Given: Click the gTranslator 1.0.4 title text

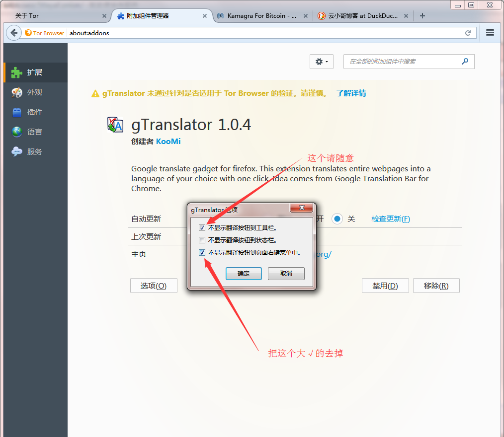Looking at the screenshot, I should click(191, 125).
